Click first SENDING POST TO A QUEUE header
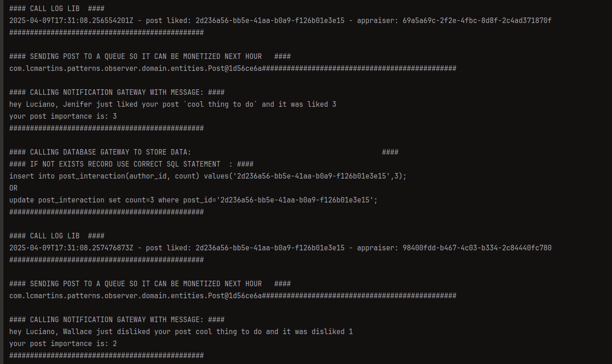This screenshot has height=364, width=612. pyautogui.click(x=150, y=56)
